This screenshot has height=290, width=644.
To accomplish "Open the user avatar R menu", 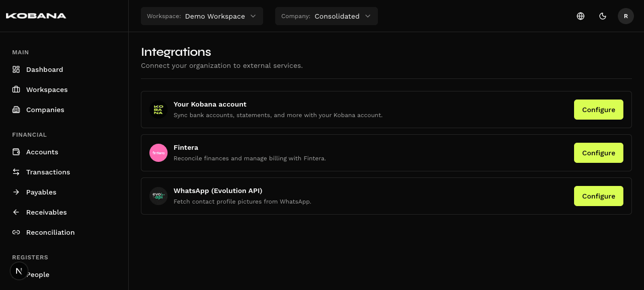I will [626, 16].
